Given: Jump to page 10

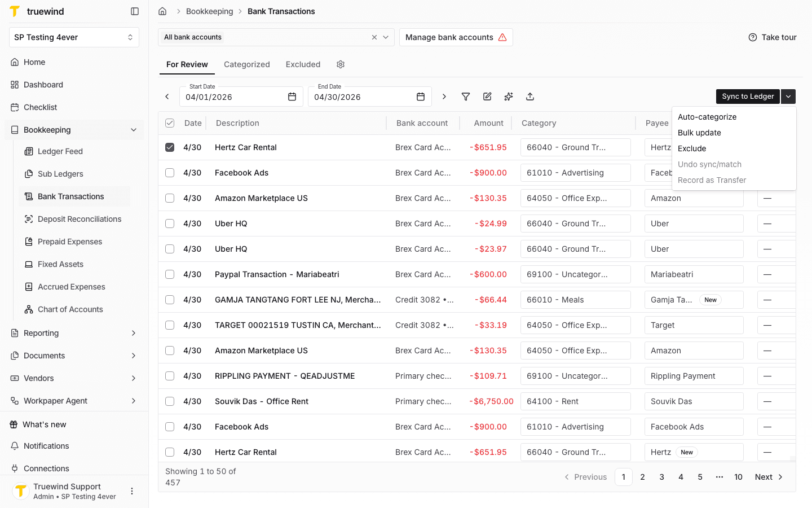Looking at the screenshot, I should 738,477.
